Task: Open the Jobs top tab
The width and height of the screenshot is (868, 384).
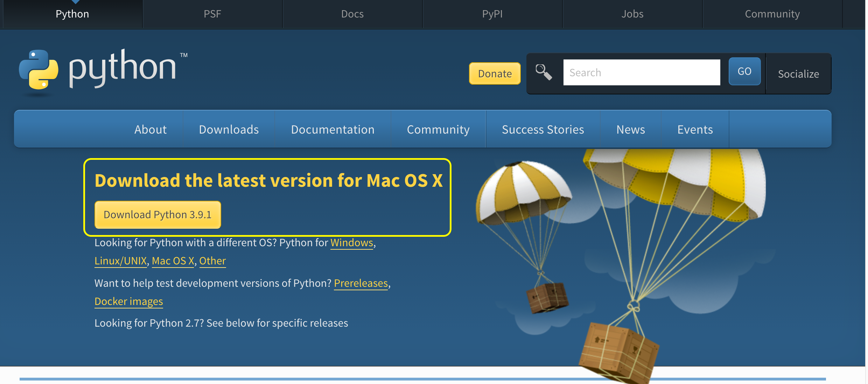Action: point(632,14)
